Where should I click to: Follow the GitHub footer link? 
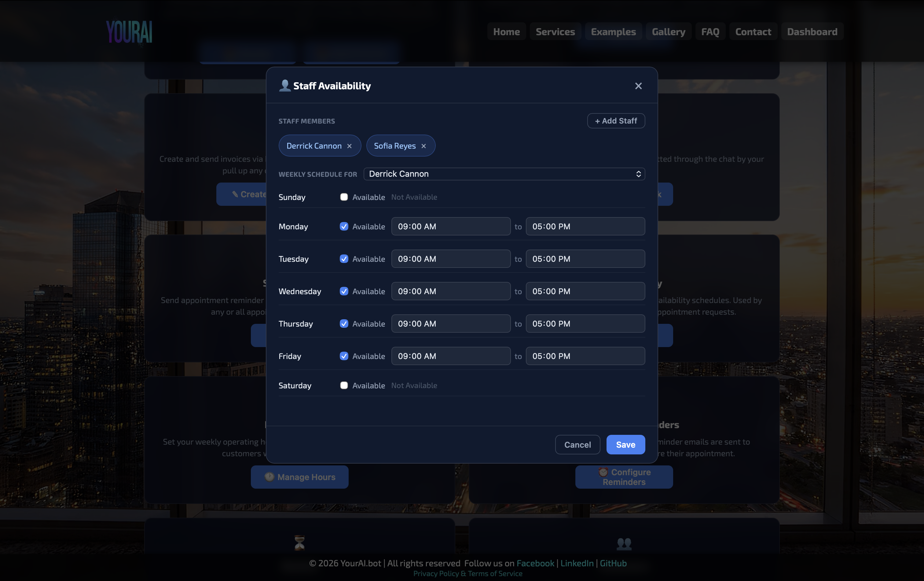point(613,563)
